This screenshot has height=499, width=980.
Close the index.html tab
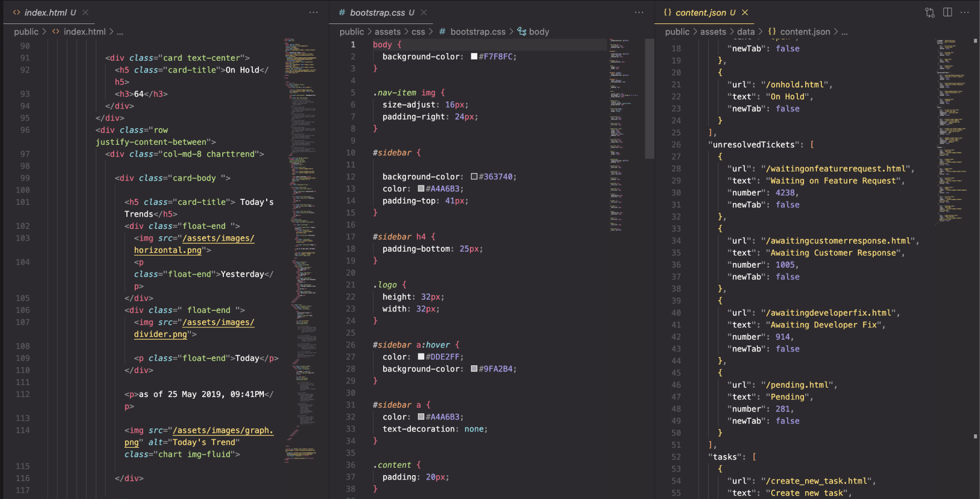[85, 12]
